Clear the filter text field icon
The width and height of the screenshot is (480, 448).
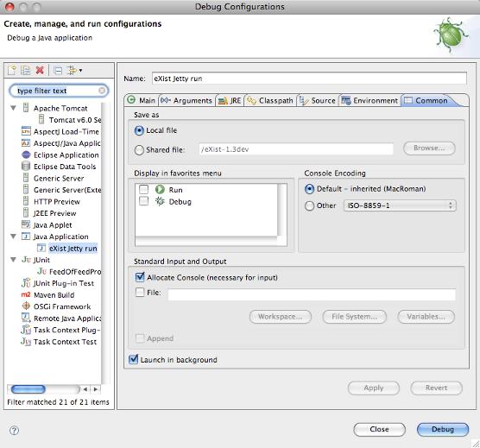click(x=102, y=91)
